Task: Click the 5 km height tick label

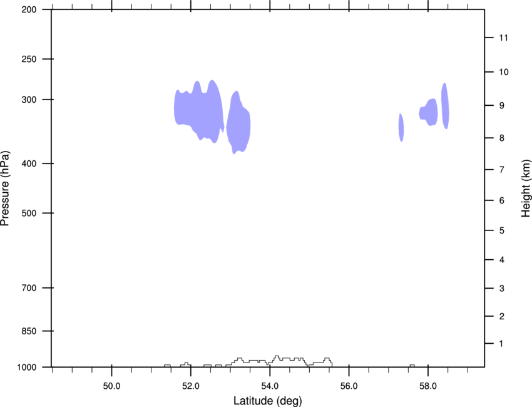Action: [x=502, y=231]
